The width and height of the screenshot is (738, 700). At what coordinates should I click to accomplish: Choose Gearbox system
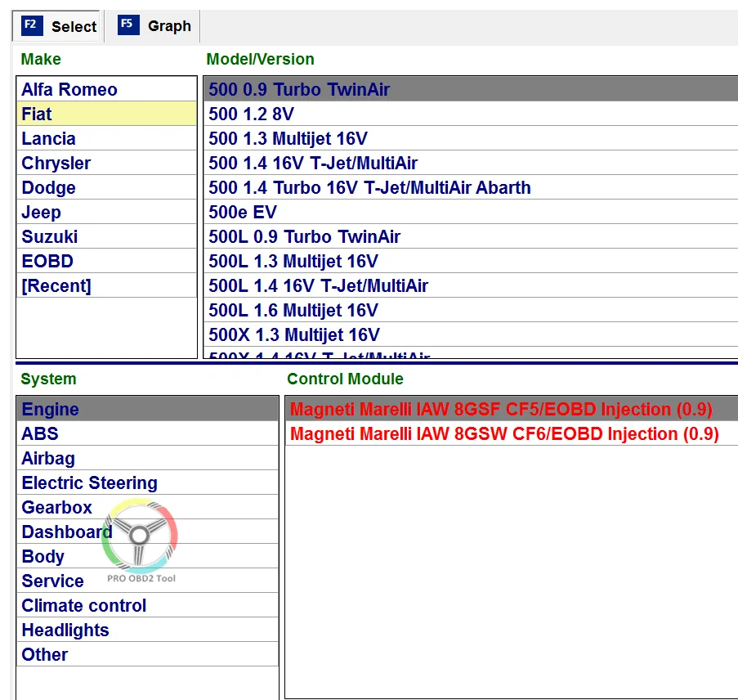click(x=147, y=507)
